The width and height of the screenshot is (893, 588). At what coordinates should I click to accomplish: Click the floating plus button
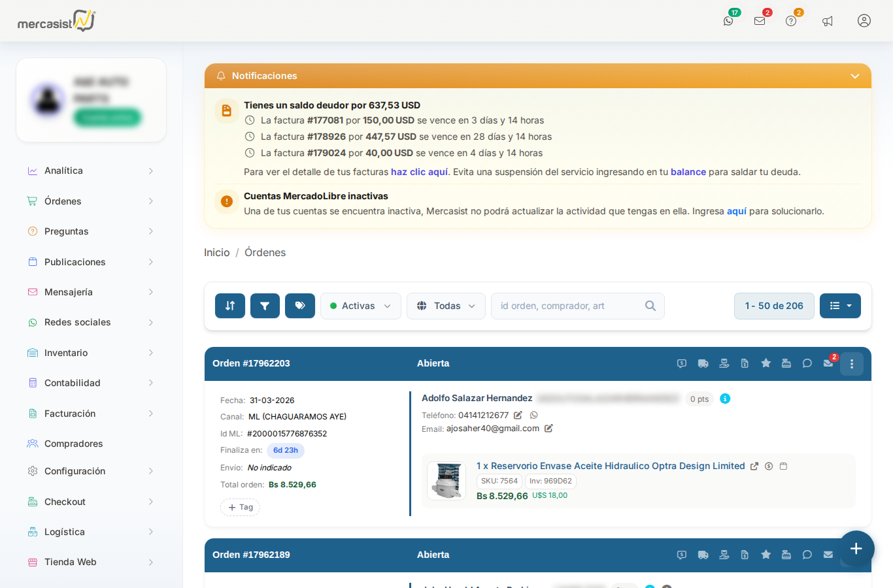[x=856, y=549]
